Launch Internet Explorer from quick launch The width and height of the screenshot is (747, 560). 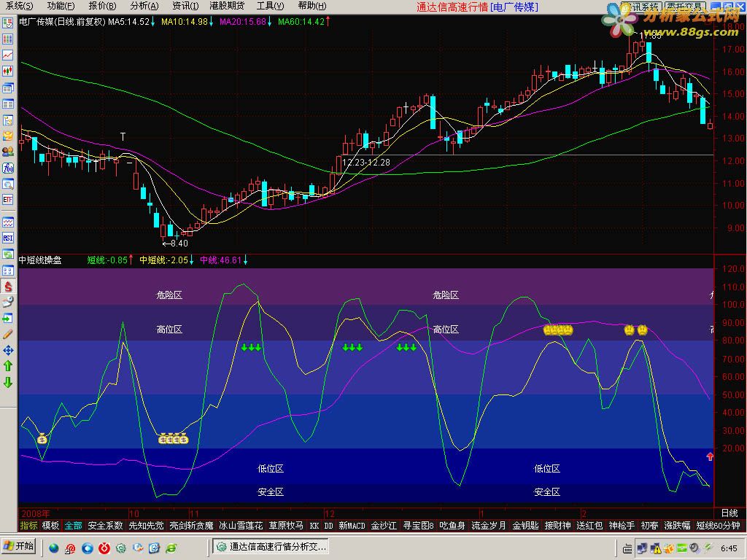point(171,548)
